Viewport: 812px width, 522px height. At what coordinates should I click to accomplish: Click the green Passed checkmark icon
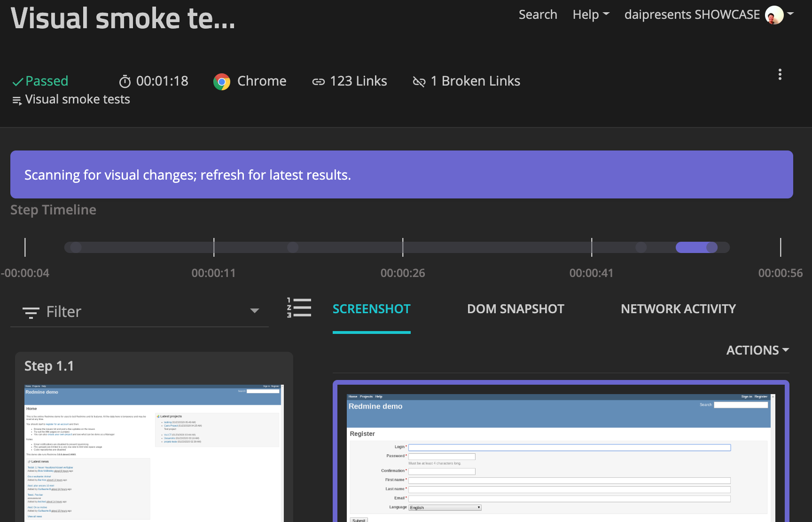pyautogui.click(x=17, y=82)
